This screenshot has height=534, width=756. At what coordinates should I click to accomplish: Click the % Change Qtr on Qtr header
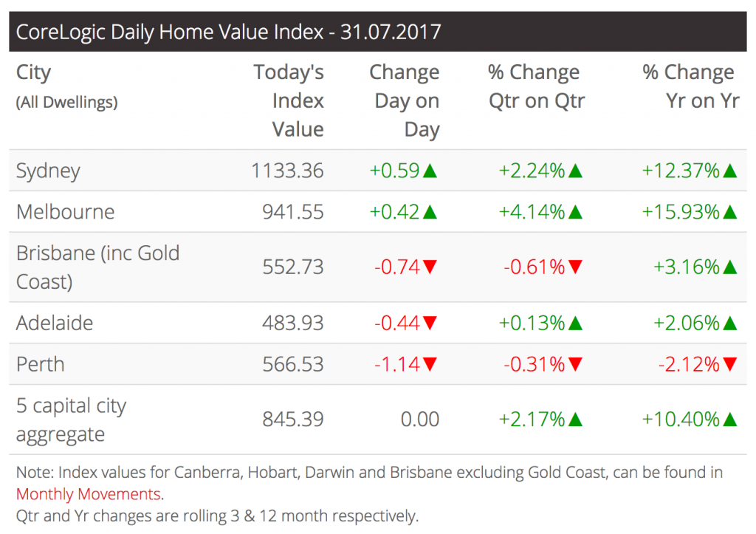536,87
